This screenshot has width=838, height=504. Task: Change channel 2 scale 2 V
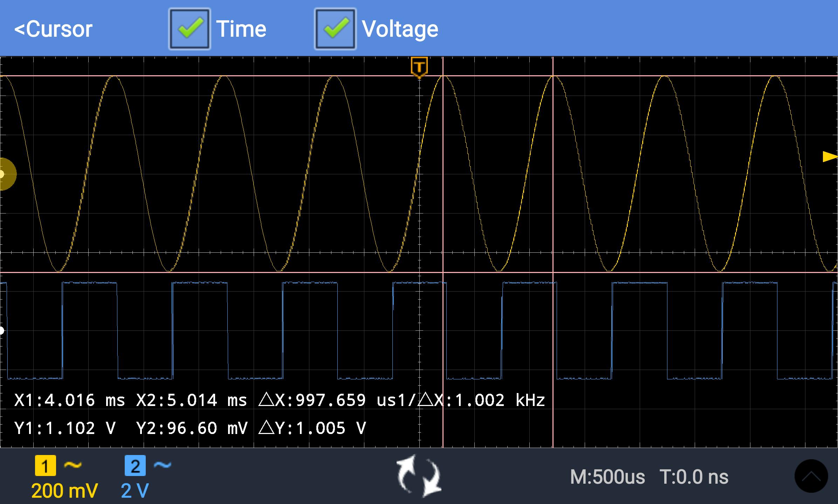pos(135,491)
